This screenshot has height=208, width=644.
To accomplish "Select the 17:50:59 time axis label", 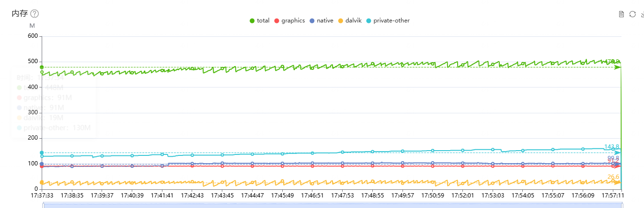I will coord(433,196).
